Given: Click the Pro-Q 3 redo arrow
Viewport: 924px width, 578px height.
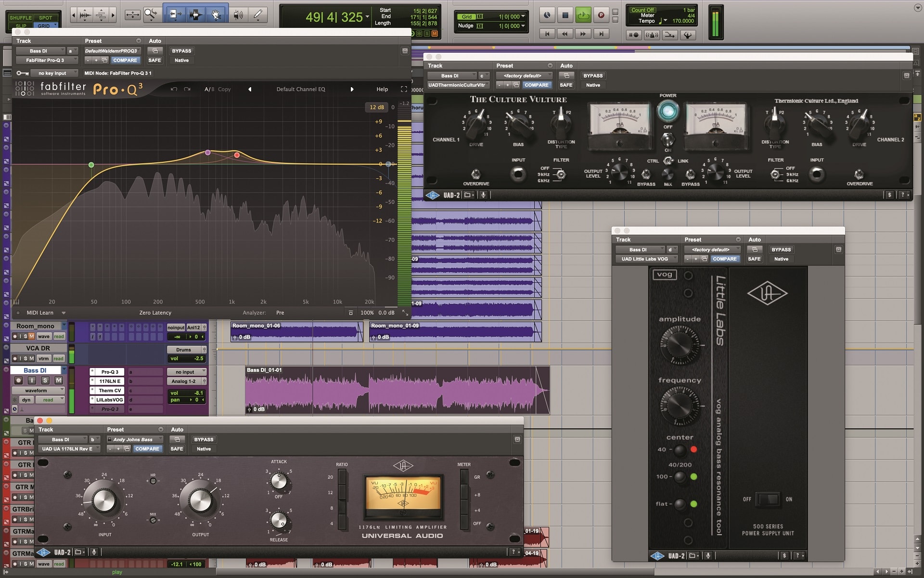Looking at the screenshot, I should click(187, 89).
